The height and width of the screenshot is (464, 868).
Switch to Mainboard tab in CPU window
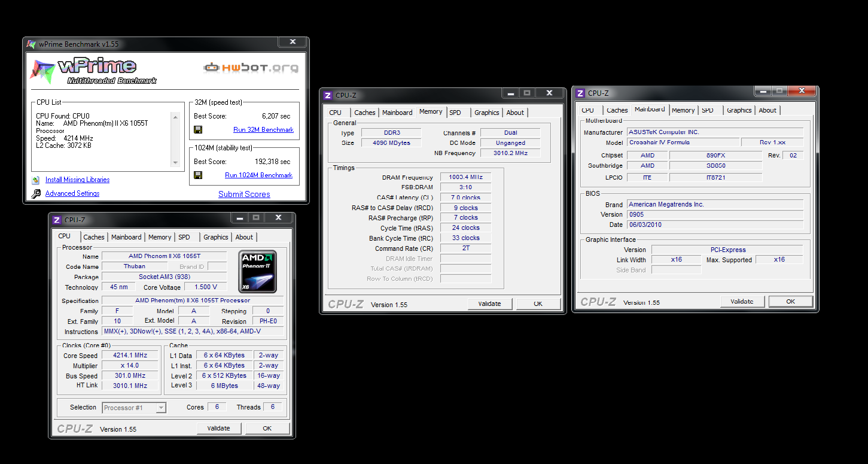coord(126,237)
